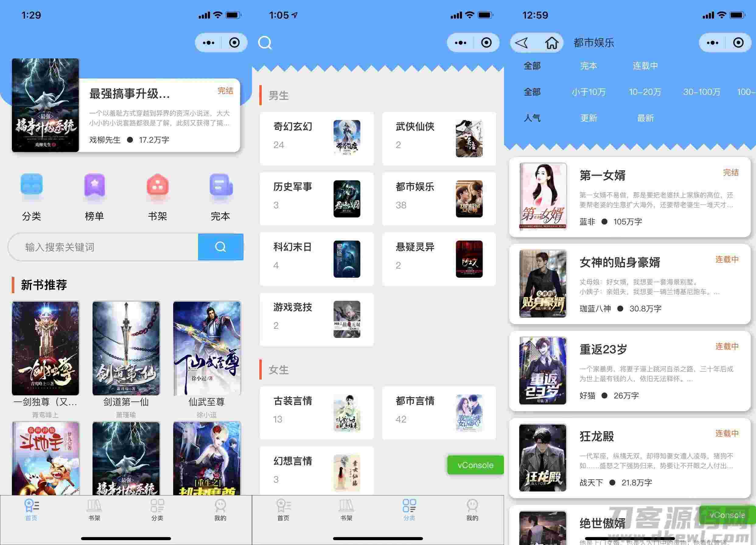Open the red 书架 bookshelf shortcut icon
The image size is (756, 545).
coord(157,185)
